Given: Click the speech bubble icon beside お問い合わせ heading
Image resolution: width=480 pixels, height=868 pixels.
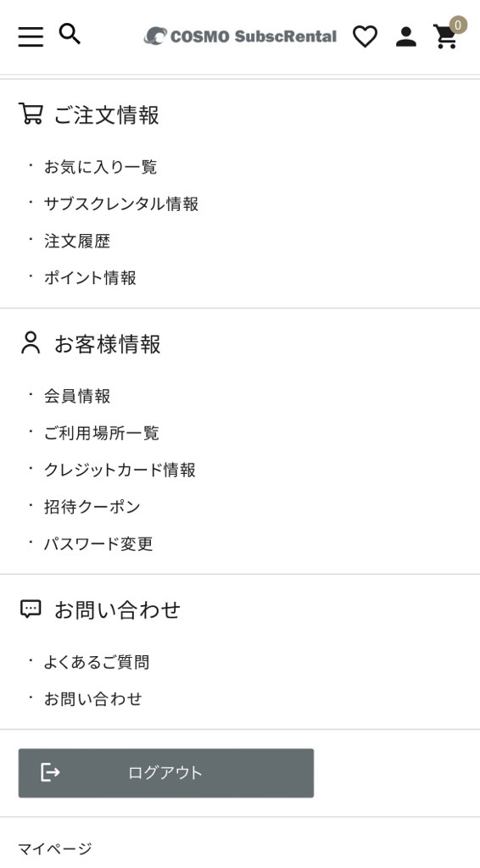Looking at the screenshot, I should [x=31, y=609].
